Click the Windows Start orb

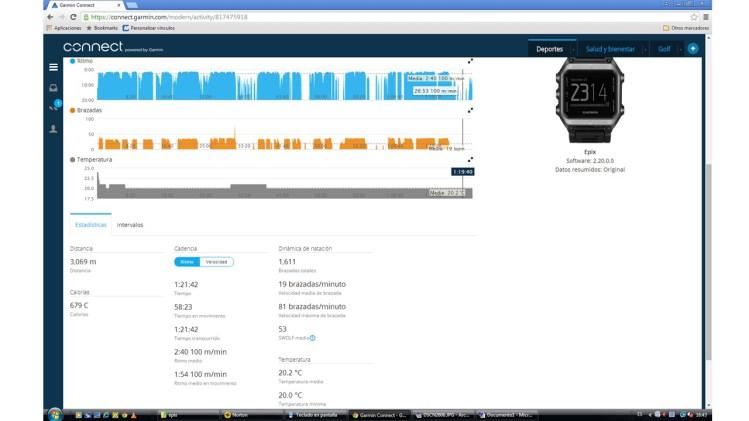click(x=55, y=414)
